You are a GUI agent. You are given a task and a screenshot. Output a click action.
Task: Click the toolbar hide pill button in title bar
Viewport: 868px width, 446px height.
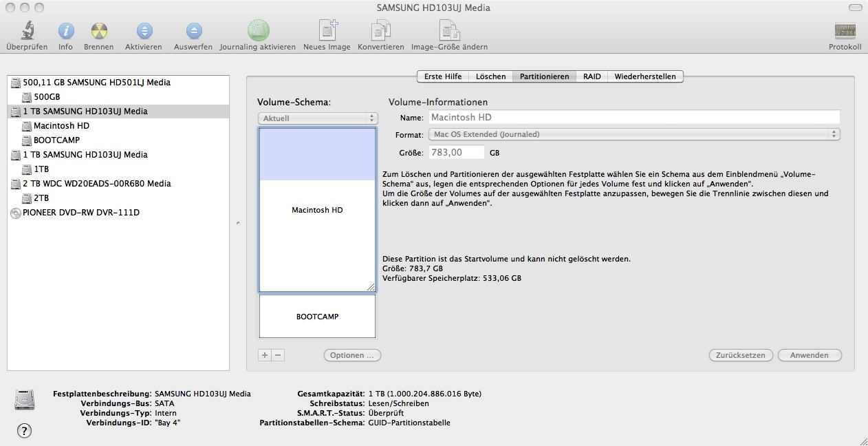(x=855, y=8)
